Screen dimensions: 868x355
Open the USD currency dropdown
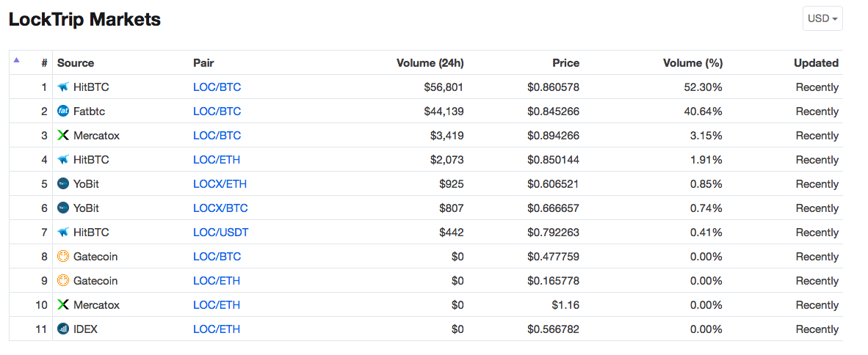click(x=822, y=18)
